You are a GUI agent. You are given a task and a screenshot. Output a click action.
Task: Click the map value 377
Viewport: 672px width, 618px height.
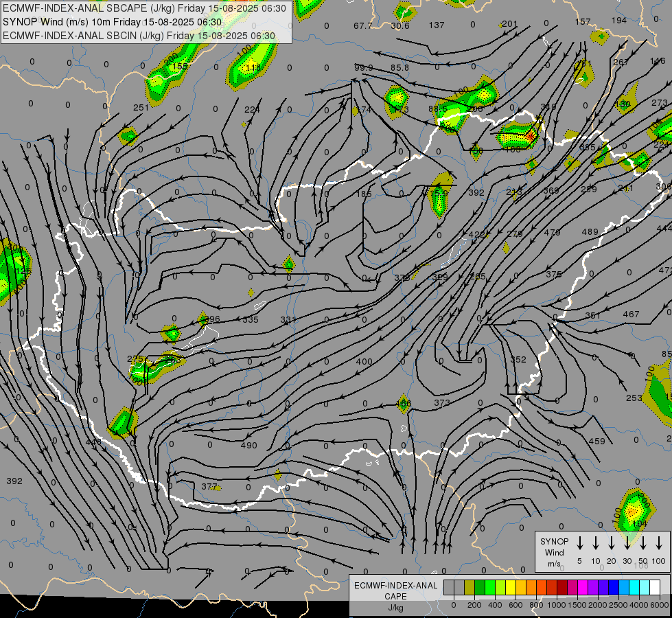209,486
